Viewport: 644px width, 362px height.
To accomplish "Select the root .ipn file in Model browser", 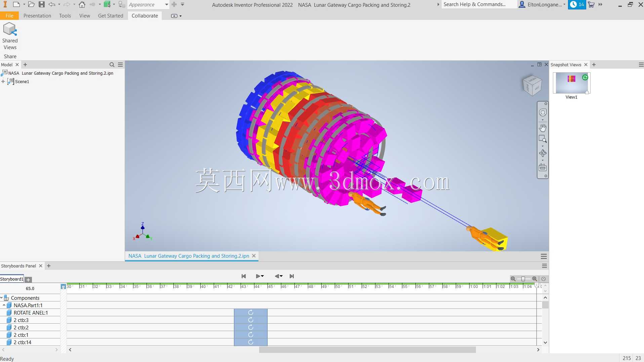I will pyautogui.click(x=57, y=73).
